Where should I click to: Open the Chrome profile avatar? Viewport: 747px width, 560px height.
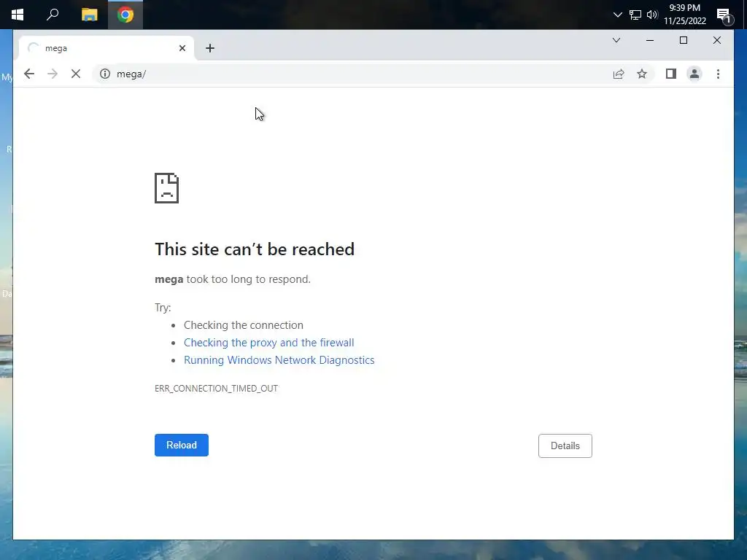click(694, 74)
